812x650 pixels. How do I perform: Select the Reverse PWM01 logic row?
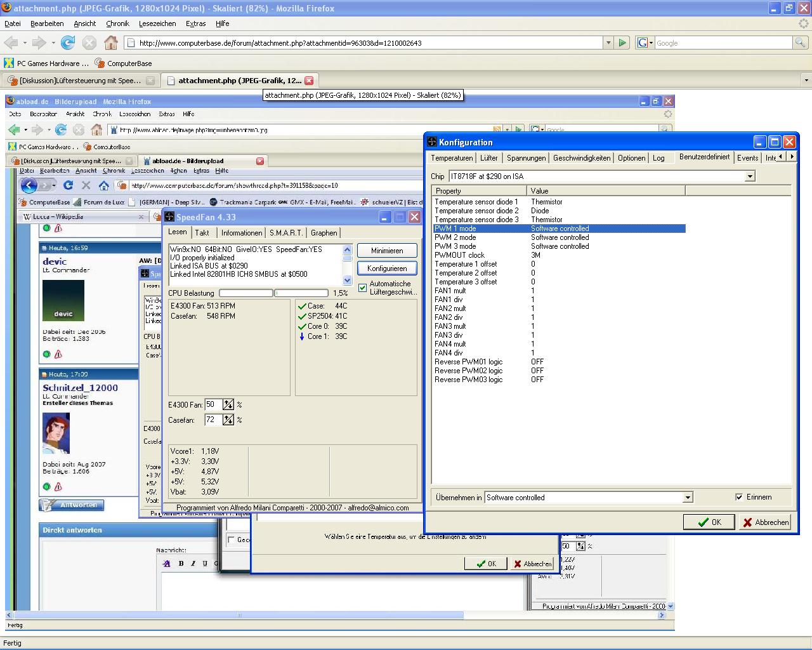point(558,362)
